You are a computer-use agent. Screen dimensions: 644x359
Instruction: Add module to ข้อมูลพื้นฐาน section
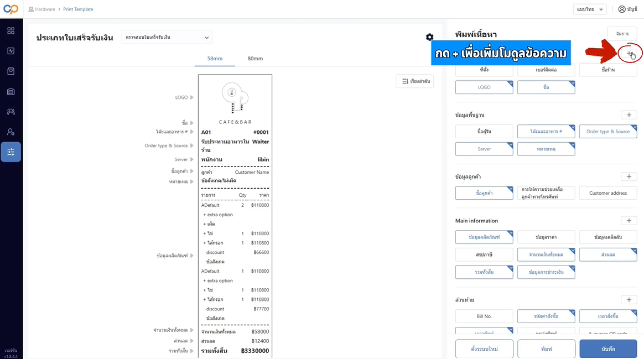(x=629, y=115)
